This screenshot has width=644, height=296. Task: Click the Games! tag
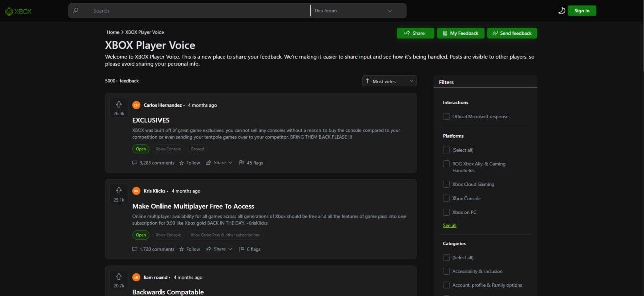[197, 149]
